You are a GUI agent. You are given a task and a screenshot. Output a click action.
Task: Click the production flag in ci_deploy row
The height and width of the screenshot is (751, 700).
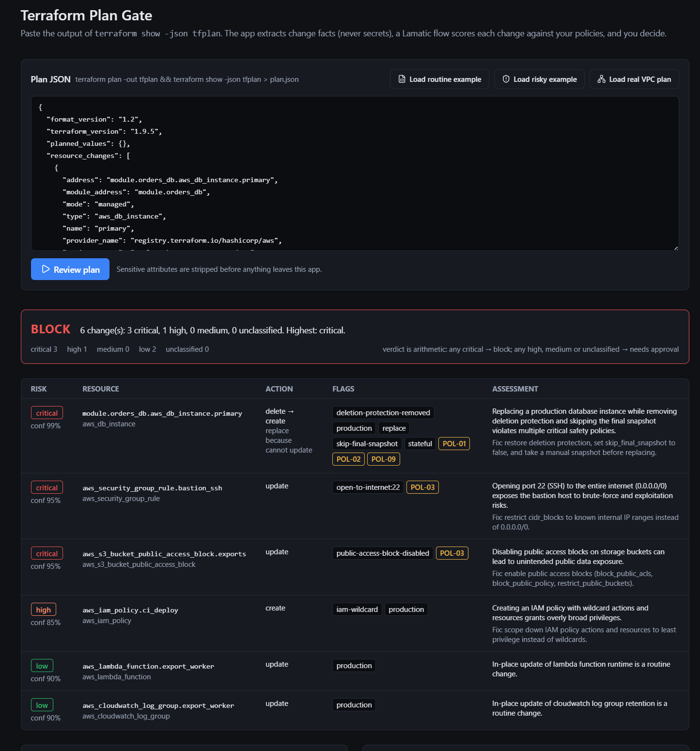coord(406,610)
